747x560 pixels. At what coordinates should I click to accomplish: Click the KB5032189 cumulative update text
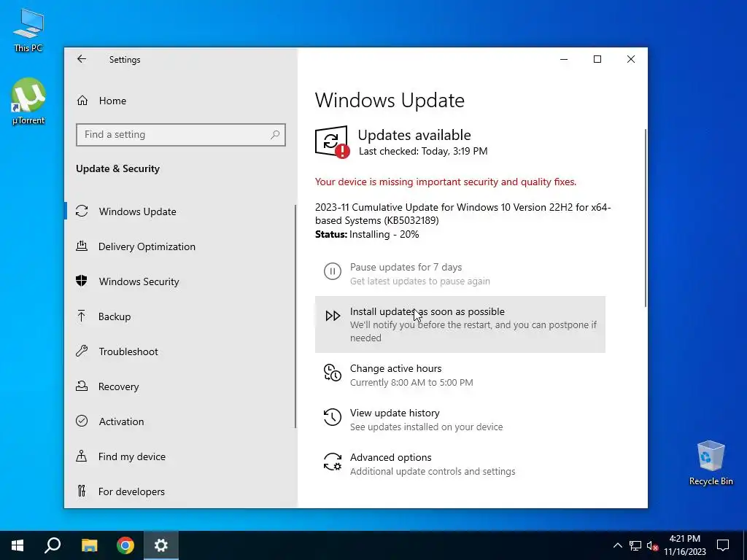click(x=462, y=214)
